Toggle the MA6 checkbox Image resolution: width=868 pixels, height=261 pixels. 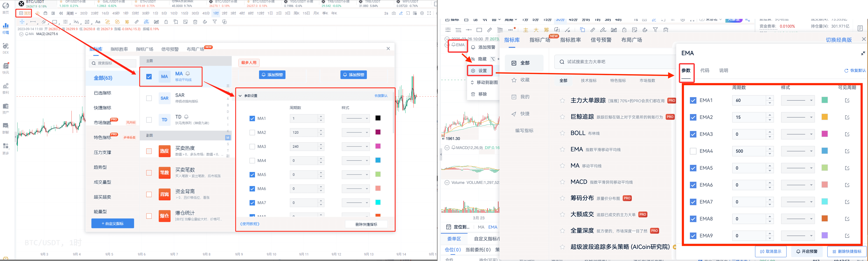252,189
